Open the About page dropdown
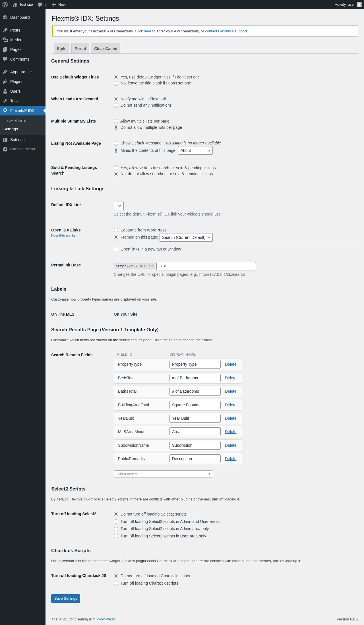This screenshot has height=625, width=364. click(x=195, y=150)
